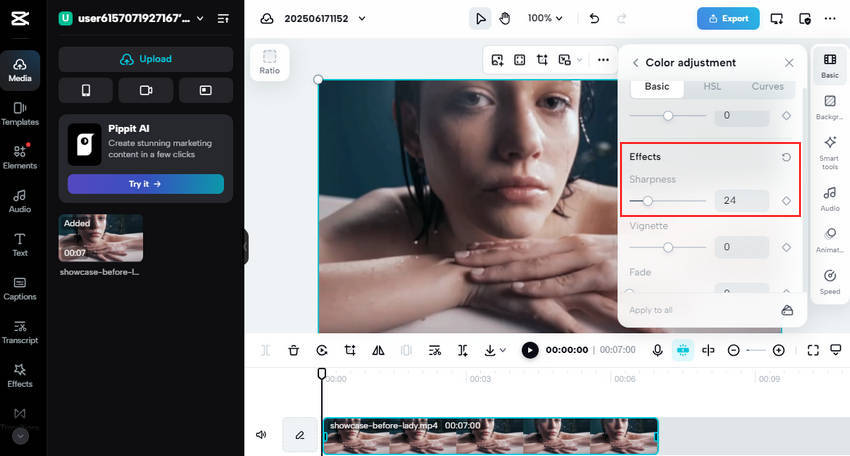Open more options above the preview
Viewport: 850px width, 456px height.
click(x=603, y=60)
